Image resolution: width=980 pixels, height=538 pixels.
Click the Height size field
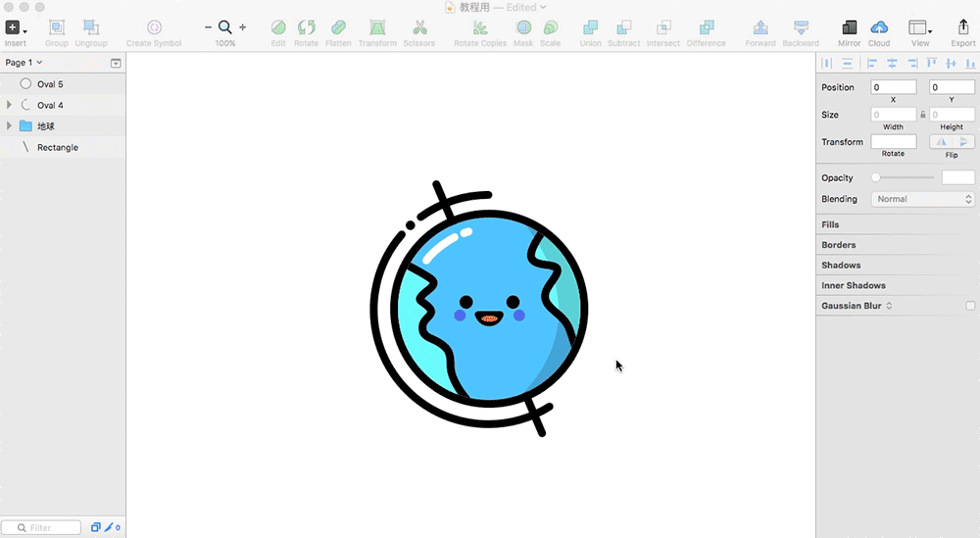(952, 115)
